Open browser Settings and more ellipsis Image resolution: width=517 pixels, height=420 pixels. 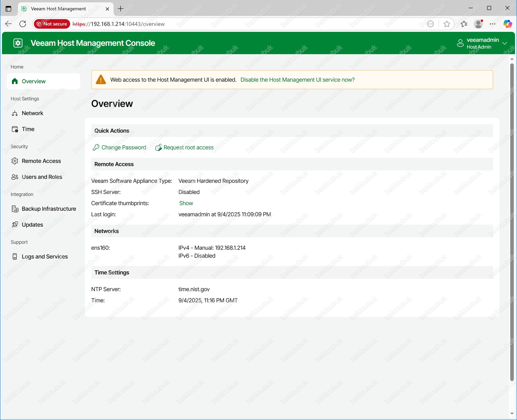click(x=493, y=24)
